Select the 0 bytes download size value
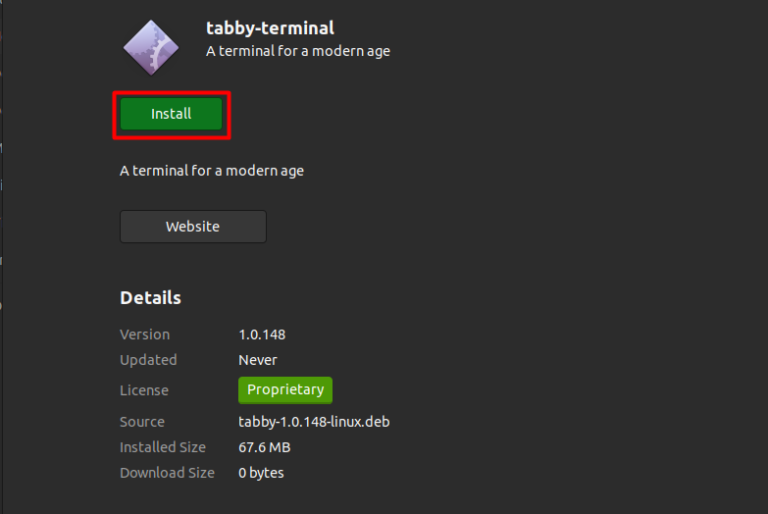The height and width of the screenshot is (514, 768). tap(261, 473)
